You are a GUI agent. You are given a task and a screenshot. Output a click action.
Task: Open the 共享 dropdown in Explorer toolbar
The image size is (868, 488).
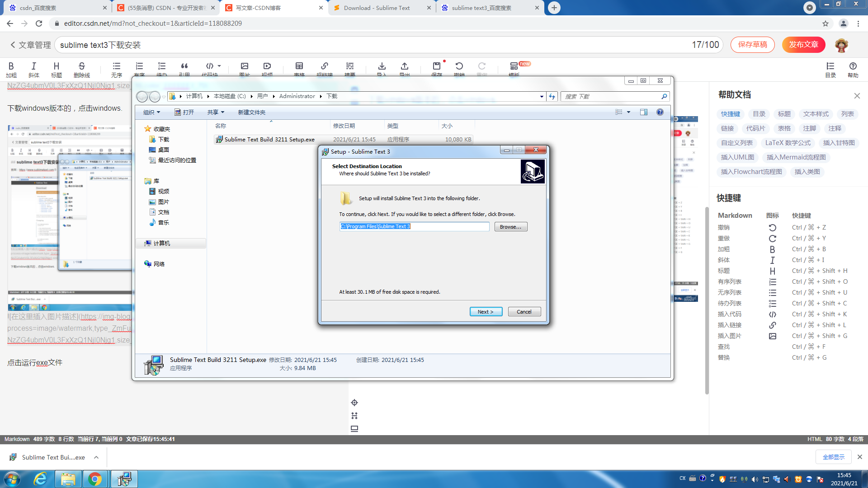click(x=216, y=112)
